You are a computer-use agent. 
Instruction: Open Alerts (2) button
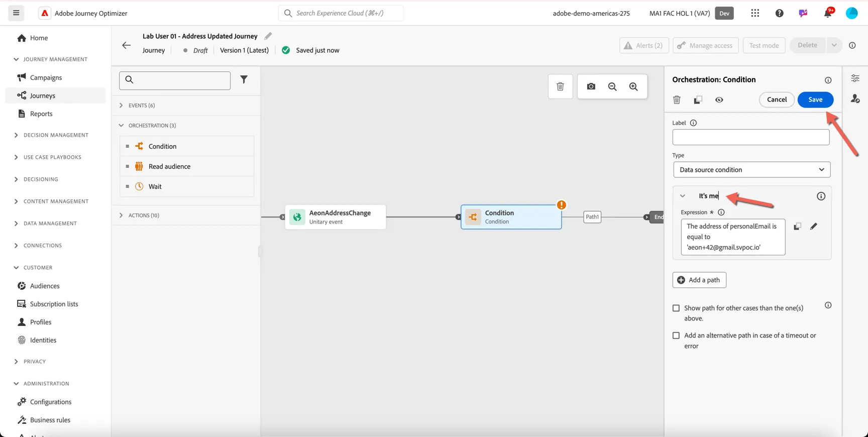click(644, 45)
